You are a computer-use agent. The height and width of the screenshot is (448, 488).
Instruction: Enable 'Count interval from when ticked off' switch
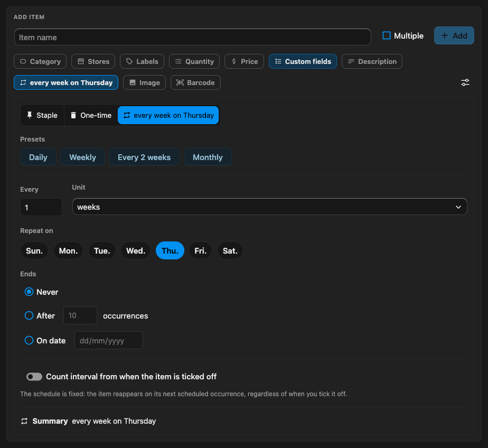[34, 377]
